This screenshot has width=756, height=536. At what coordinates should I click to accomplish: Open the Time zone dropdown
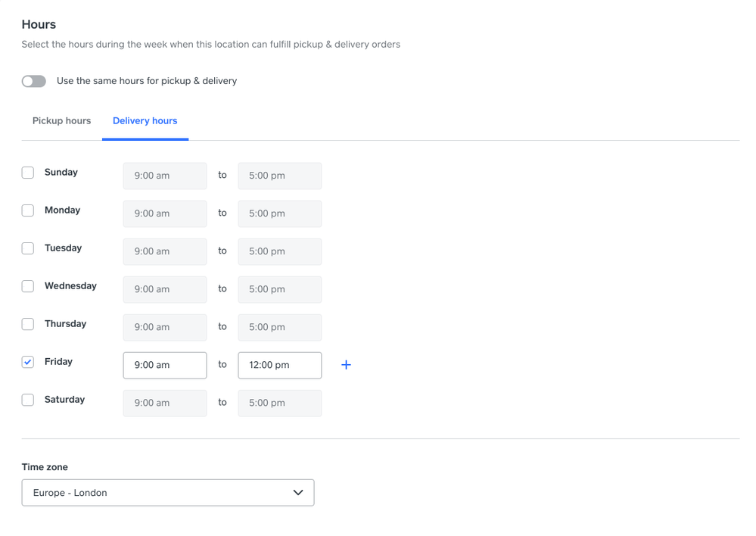click(x=167, y=493)
